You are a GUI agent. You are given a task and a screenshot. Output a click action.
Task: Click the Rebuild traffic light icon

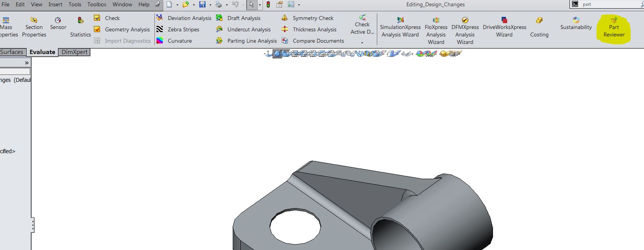(268, 4)
